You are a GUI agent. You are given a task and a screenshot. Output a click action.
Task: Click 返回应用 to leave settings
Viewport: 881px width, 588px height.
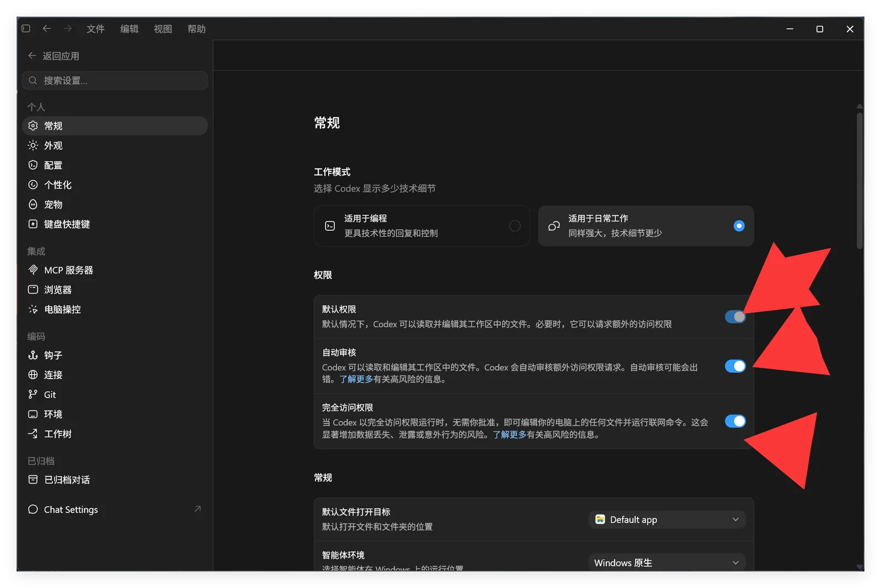53,56
